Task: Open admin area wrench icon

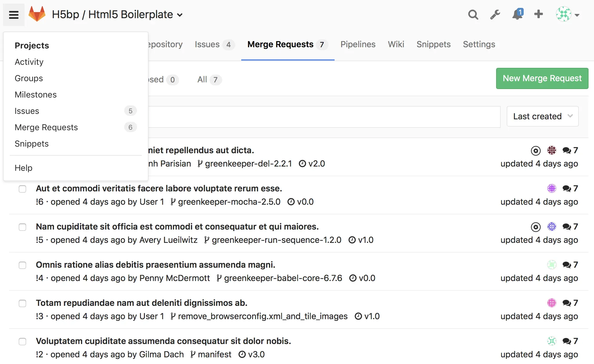Action: click(495, 15)
